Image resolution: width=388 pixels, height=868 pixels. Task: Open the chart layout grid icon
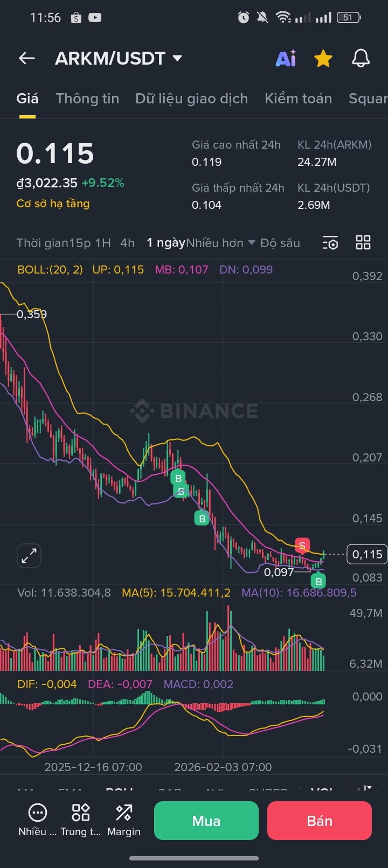pos(363,243)
